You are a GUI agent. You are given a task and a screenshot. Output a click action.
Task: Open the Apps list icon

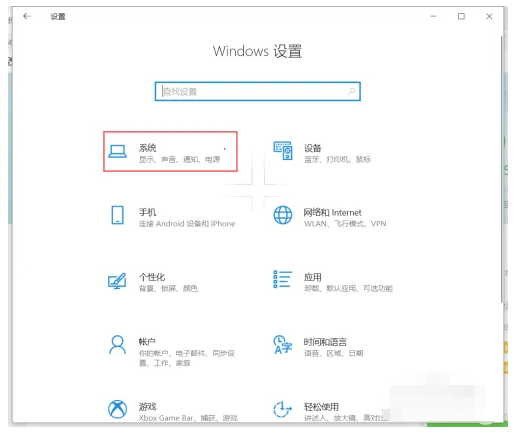pos(283,279)
